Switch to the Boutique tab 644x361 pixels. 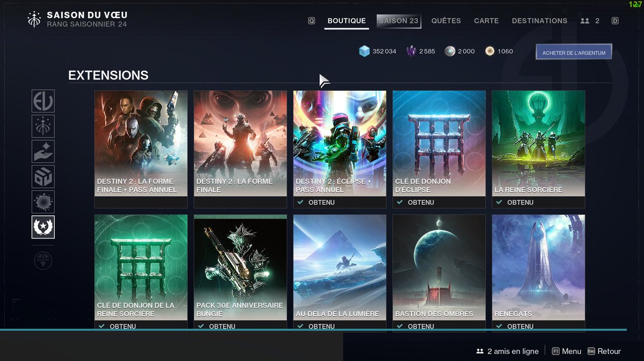click(x=347, y=21)
